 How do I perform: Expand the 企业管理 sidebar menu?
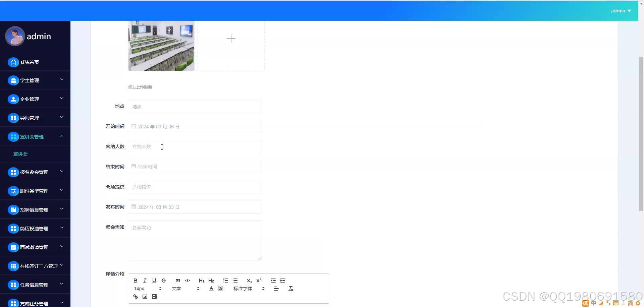(x=35, y=99)
